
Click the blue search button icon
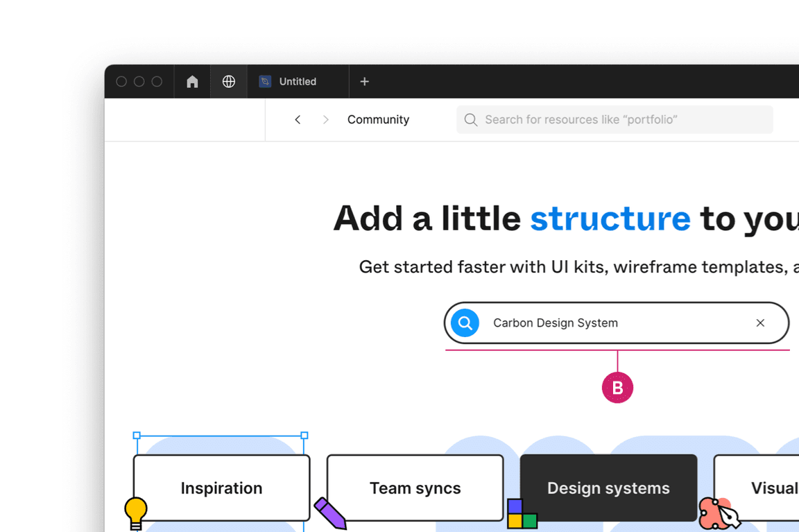(x=465, y=323)
